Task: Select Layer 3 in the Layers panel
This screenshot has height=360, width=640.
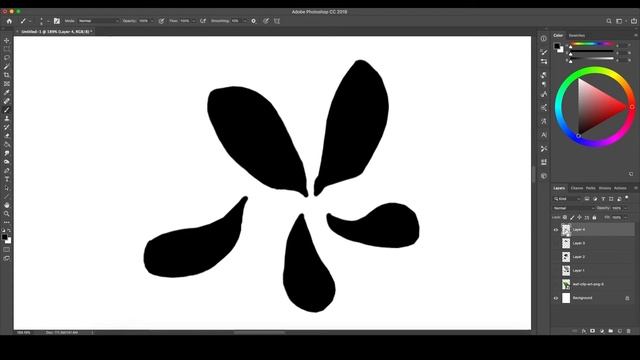Action: (594, 243)
